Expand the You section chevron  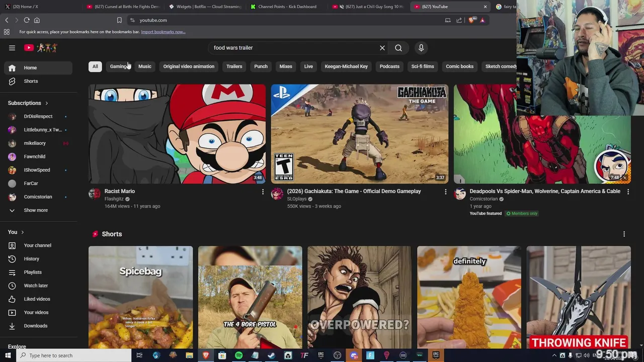(x=22, y=232)
